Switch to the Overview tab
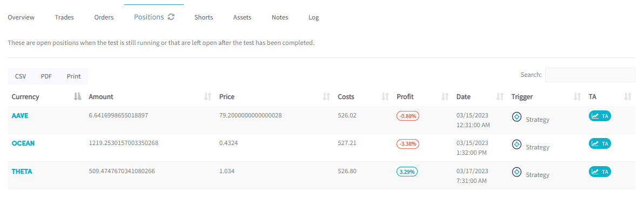 click(21, 17)
